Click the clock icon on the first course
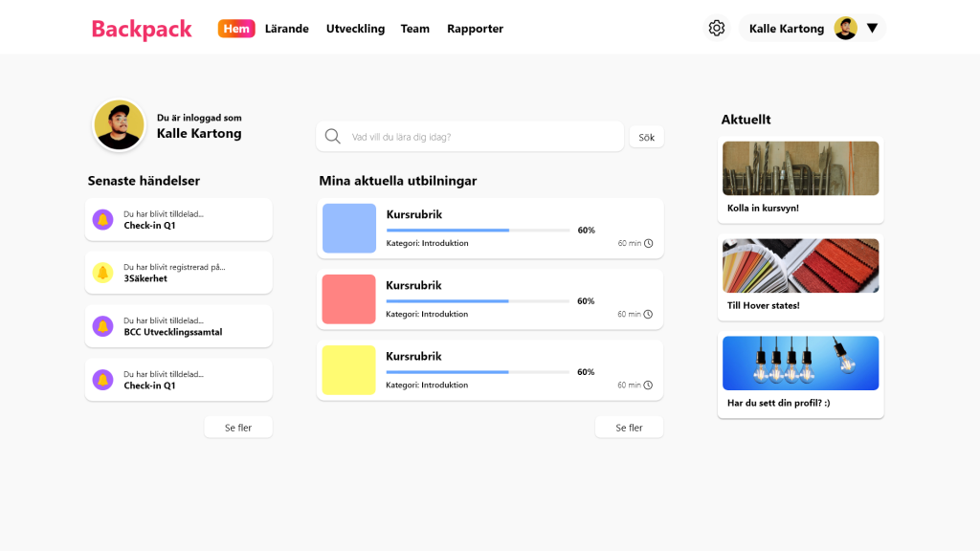980x551 pixels. pos(649,244)
